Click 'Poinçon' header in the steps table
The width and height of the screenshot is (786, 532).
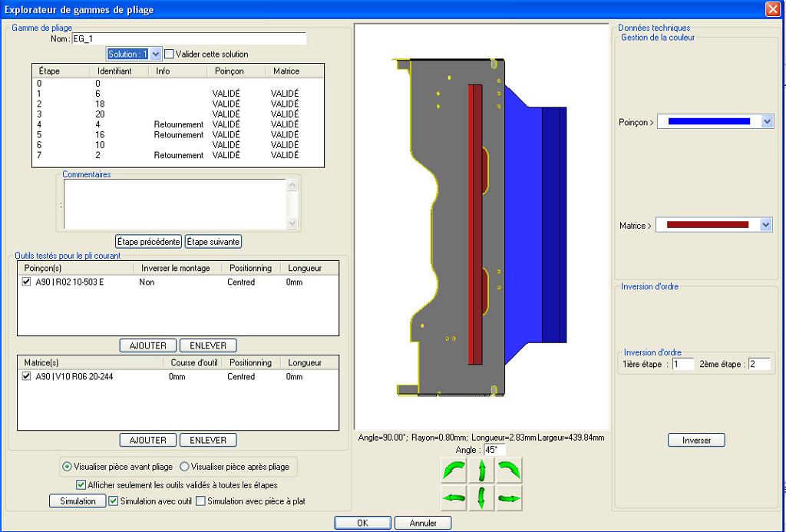click(236, 71)
